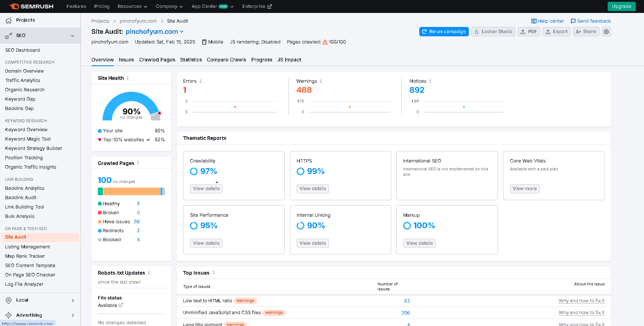The image size is (644, 326).
Task: Click the Send feedback chat icon
Action: (x=573, y=21)
